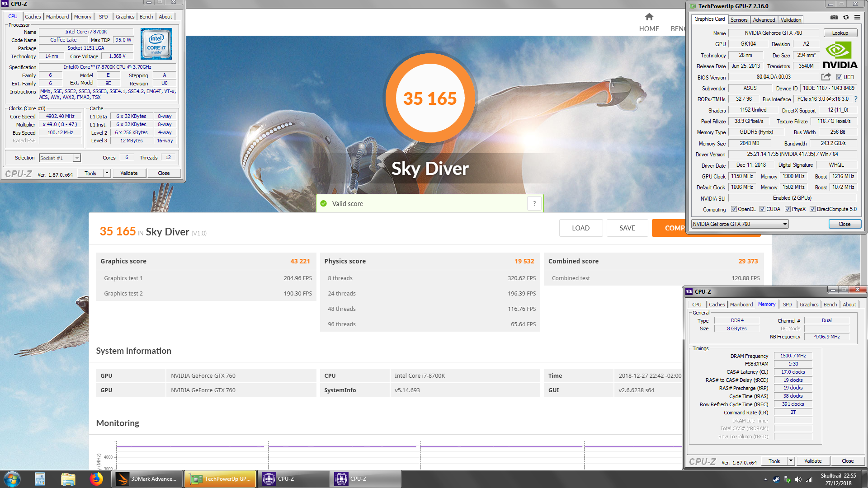The height and width of the screenshot is (488, 868).
Task: Switch to the first CPU-Z taskbar item
Action: 293,479
